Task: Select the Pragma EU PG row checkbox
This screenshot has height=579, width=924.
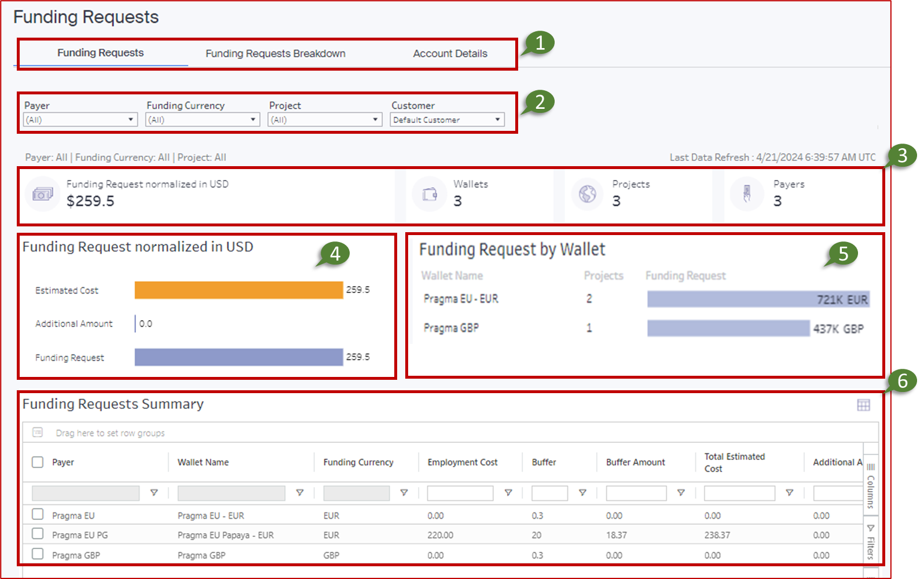Action: click(38, 534)
